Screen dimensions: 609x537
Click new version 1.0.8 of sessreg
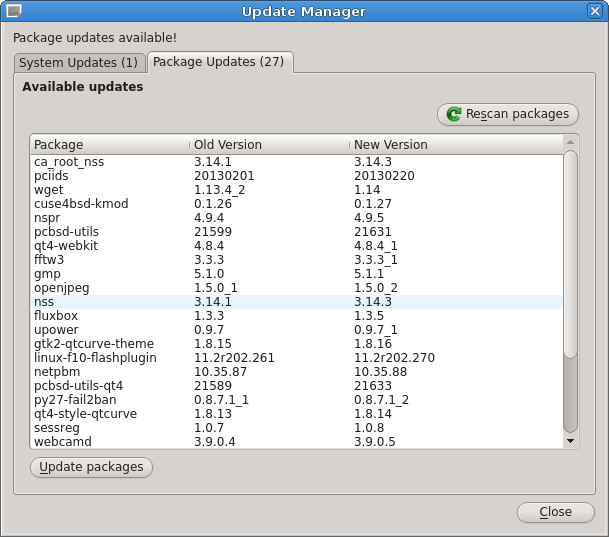[369, 428]
